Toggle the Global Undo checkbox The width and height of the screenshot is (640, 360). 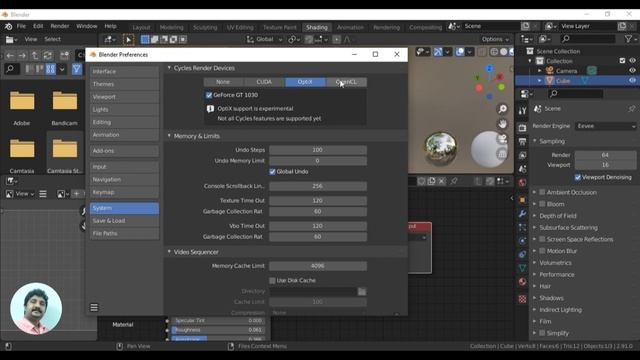pos(272,172)
